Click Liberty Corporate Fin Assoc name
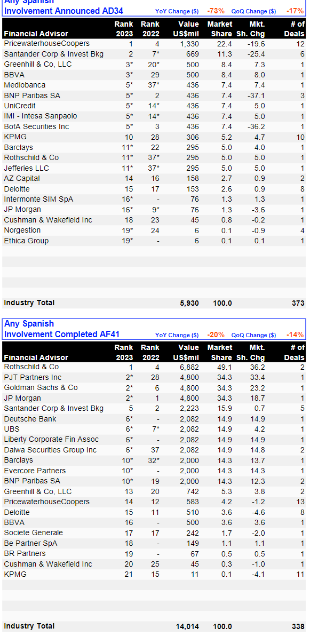 51,440
